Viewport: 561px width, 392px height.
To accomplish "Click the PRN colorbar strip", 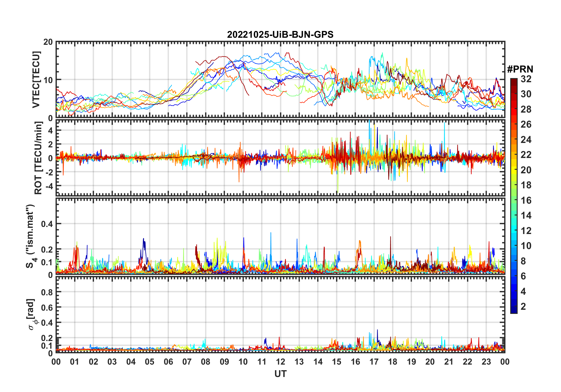I will (x=514, y=196).
